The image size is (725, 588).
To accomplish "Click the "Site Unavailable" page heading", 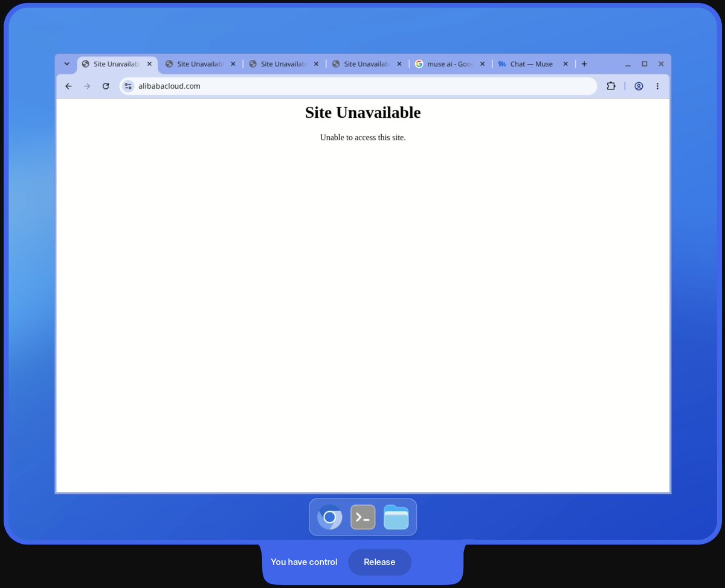I will click(363, 113).
